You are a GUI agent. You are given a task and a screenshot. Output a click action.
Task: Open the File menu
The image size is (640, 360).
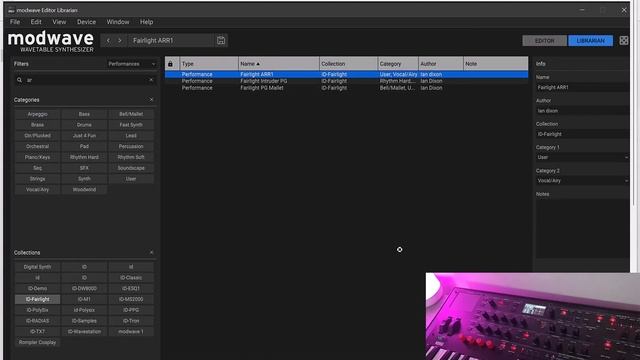tap(15, 22)
